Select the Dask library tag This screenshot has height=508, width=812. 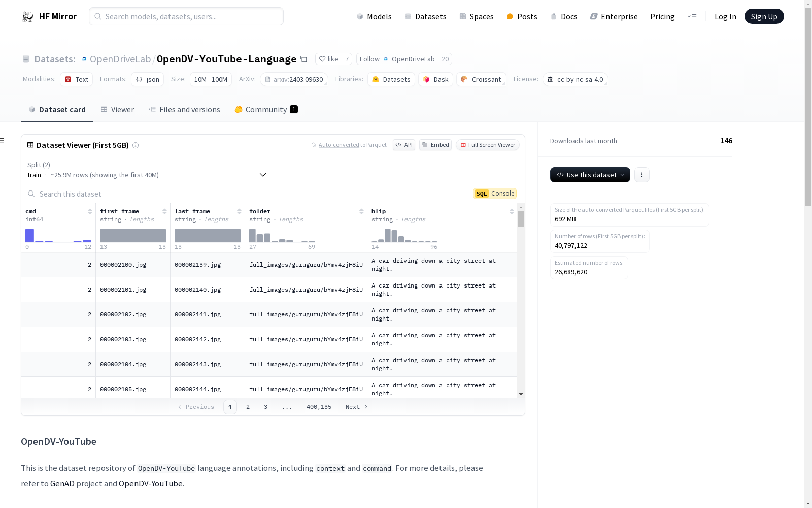pos(435,79)
